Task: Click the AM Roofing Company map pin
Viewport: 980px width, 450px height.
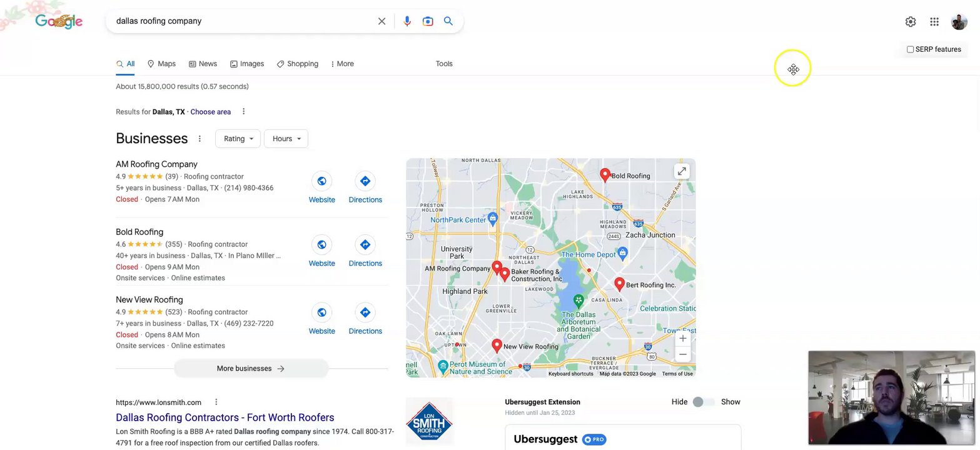Action: pyautogui.click(x=497, y=267)
